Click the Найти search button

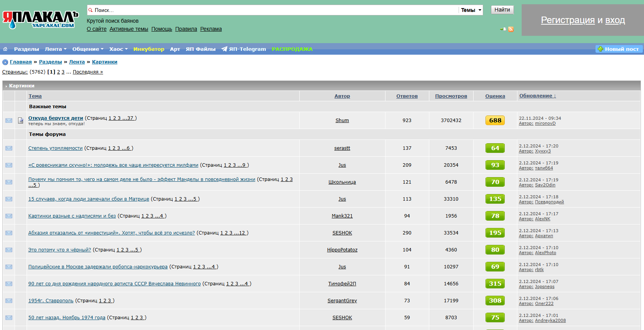pos(502,10)
